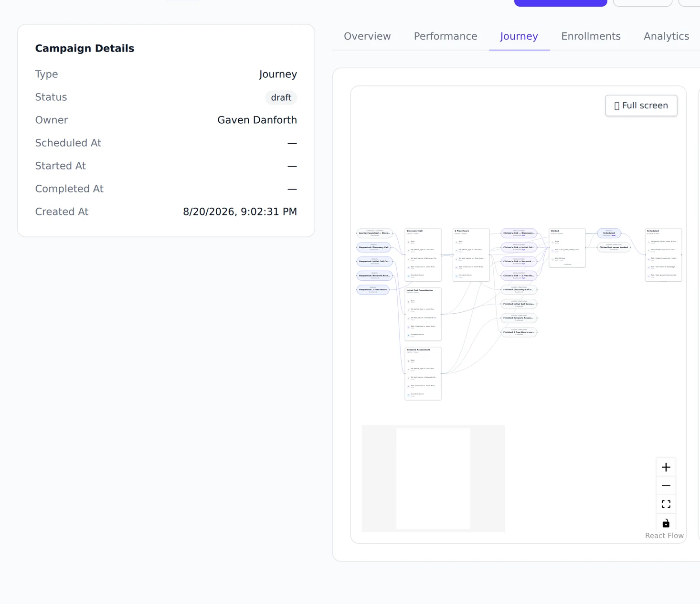This screenshot has width=700, height=604.
Task: Select the Requested: Initial Call trigger node
Action: pyautogui.click(x=374, y=261)
